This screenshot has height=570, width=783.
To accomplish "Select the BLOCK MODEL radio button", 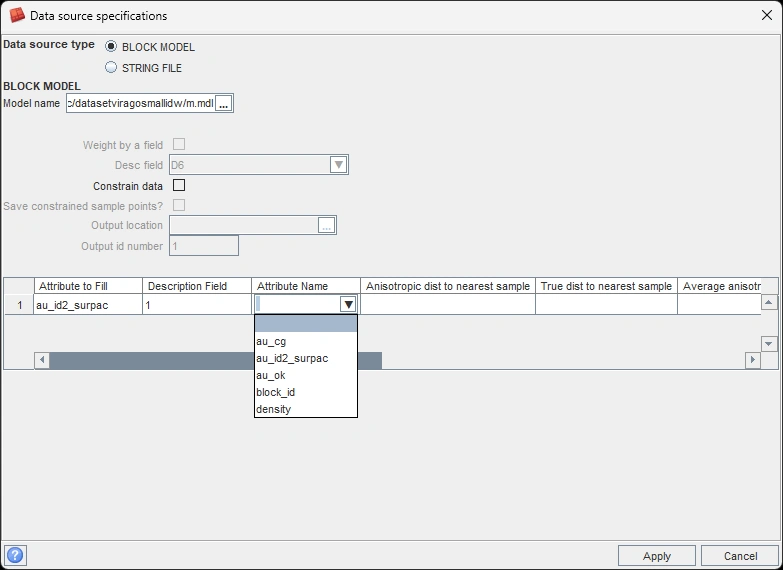I will 111,47.
